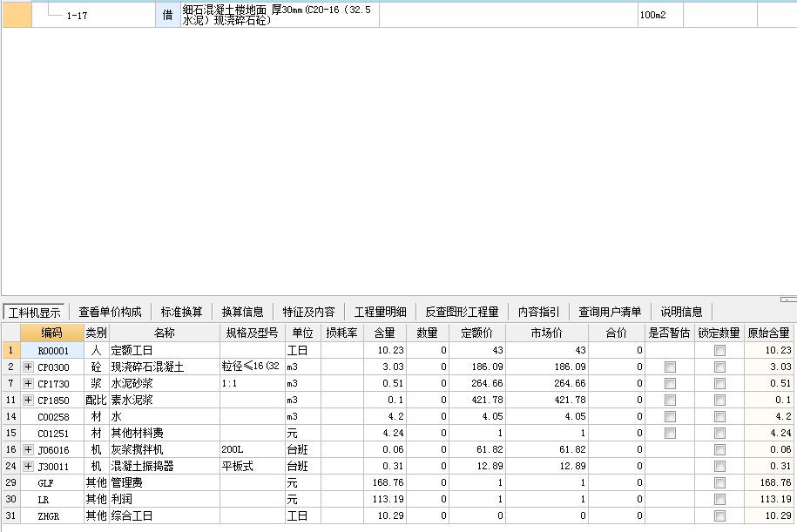Sort by the 编码 column header

tap(52, 333)
